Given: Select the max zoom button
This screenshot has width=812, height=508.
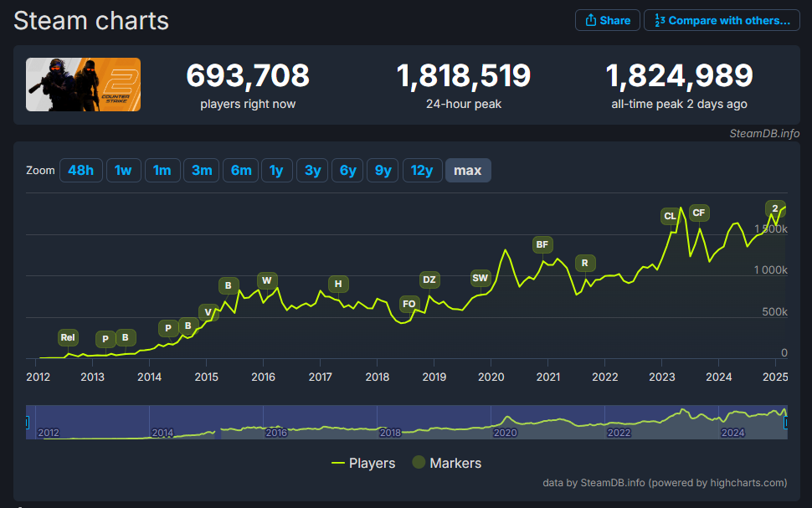Looking at the screenshot, I should point(468,171).
